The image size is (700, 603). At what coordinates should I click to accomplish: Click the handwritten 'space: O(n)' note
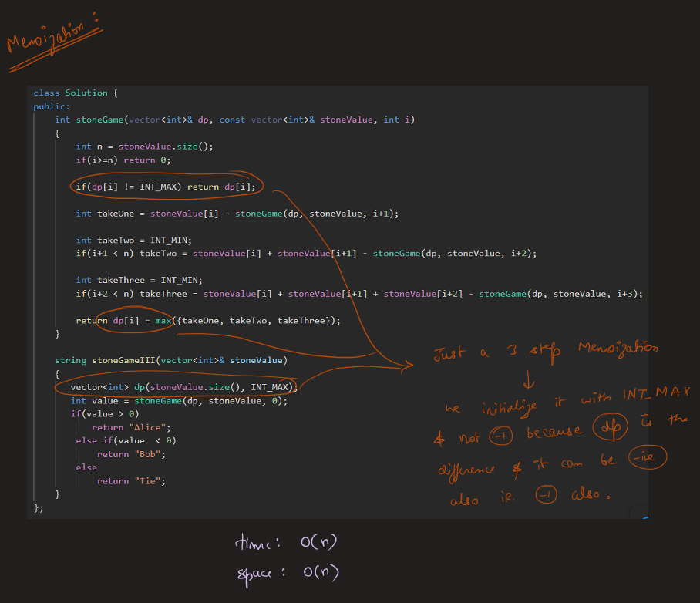(287, 572)
